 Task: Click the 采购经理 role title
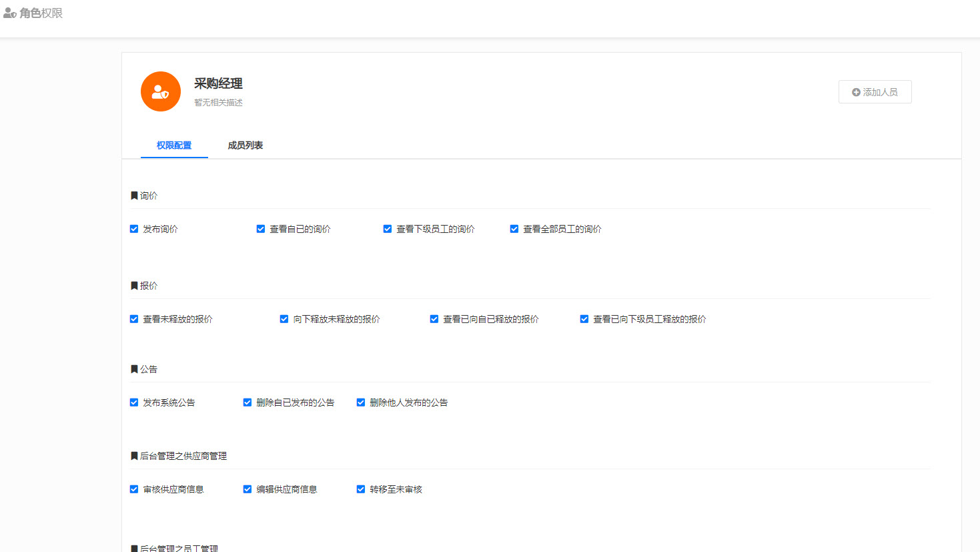coord(218,83)
